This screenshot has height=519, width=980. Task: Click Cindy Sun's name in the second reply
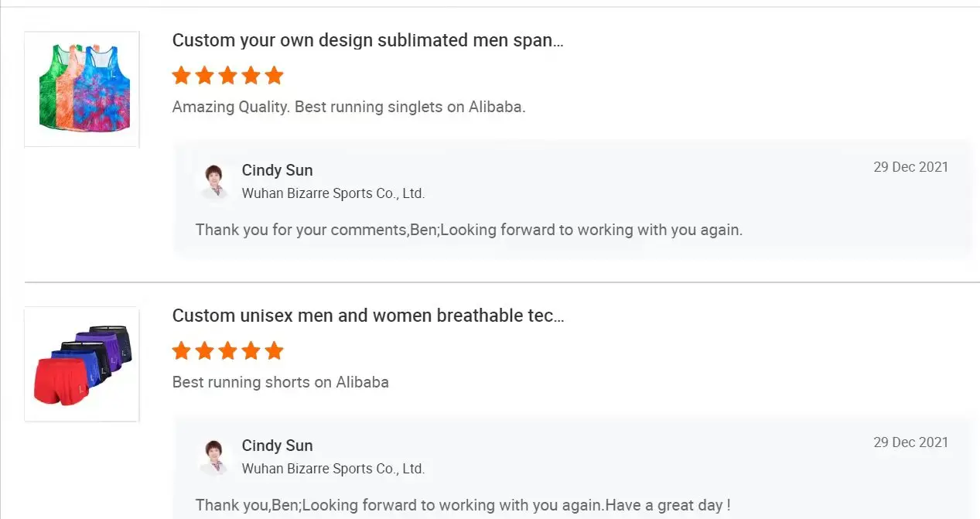pos(277,446)
